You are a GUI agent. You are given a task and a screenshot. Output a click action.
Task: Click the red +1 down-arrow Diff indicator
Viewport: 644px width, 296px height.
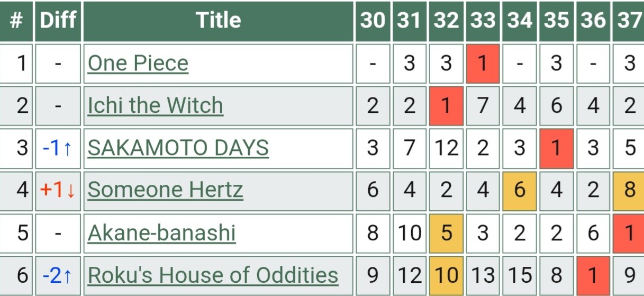coord(58,191)
